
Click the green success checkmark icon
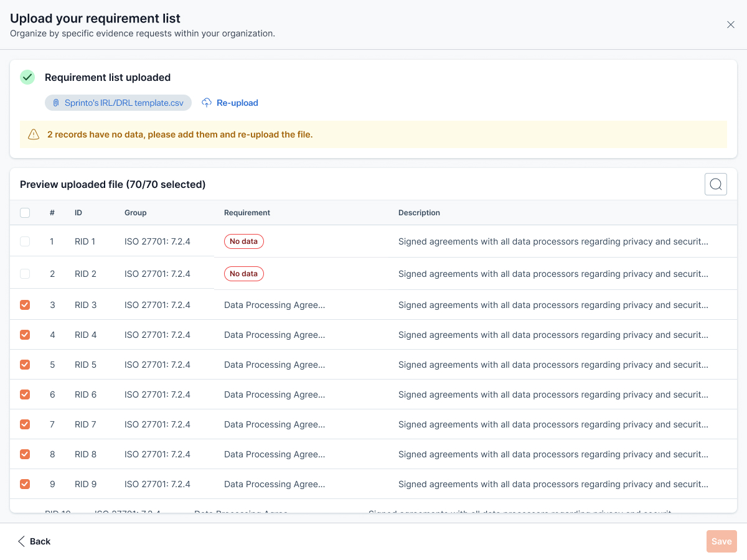27,77
